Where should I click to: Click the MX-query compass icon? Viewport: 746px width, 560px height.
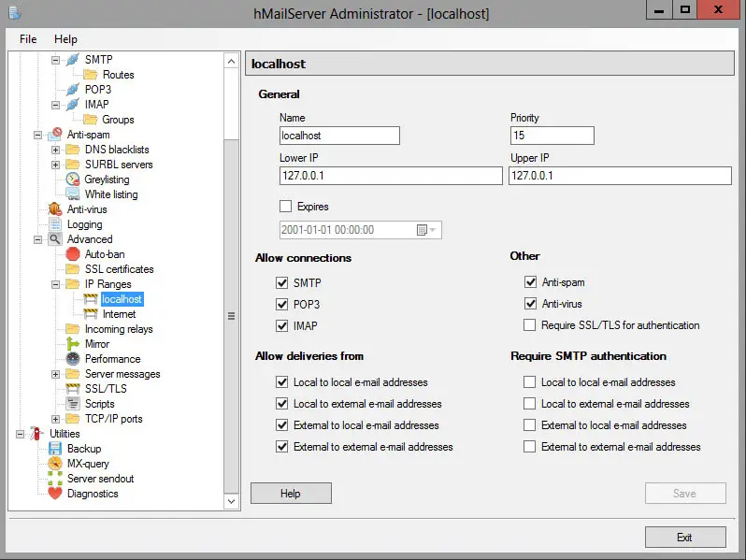coord(55,464)
